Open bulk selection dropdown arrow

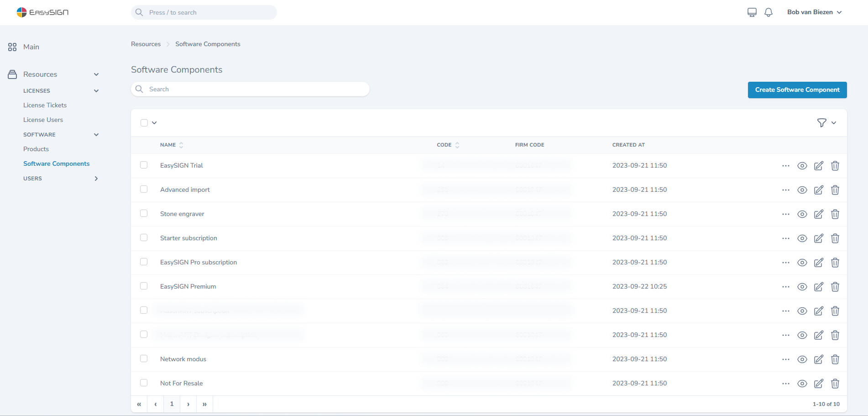[x=154, y=123]
